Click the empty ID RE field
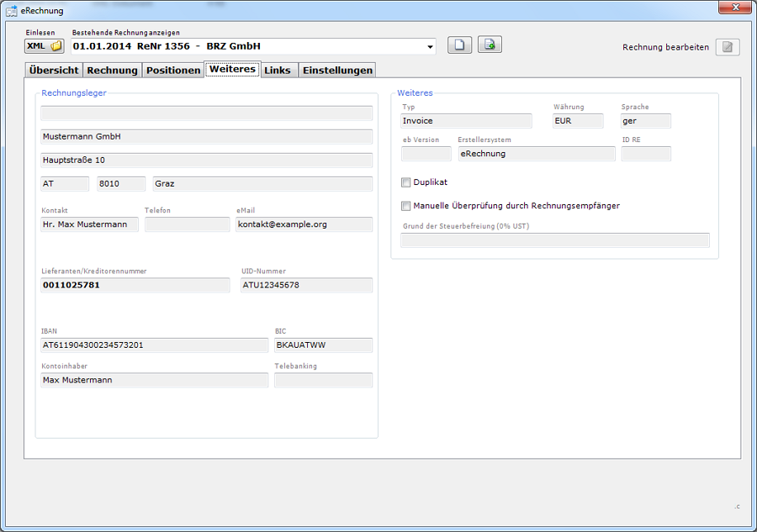 click(x=646, y=154)
